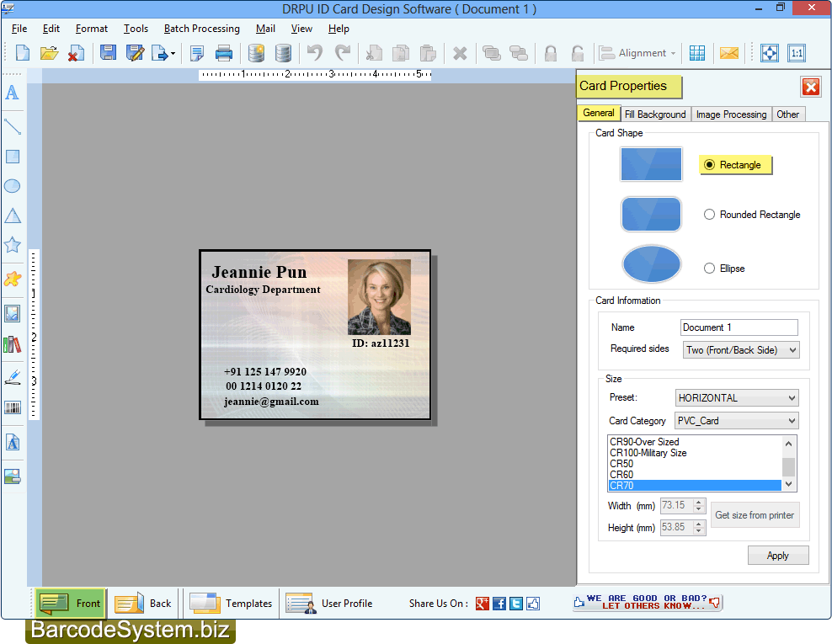Close the Card Properties panel
The image size is (832, 644).
(811, 87)
